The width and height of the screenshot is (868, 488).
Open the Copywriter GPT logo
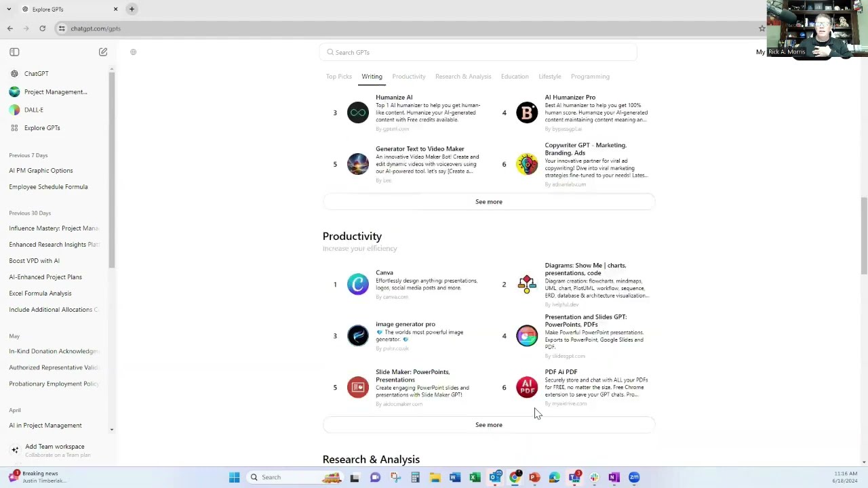[x=527, y=164]
